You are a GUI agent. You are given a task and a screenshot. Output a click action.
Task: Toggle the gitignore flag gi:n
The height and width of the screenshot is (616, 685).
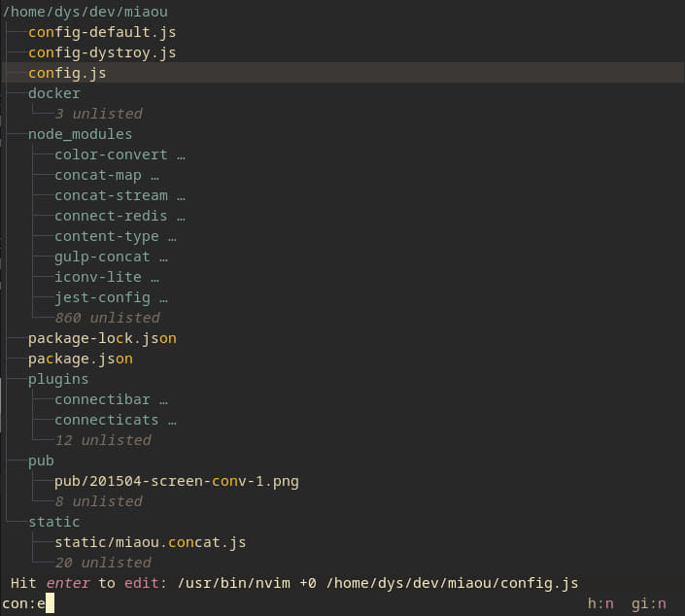point(649,603)
